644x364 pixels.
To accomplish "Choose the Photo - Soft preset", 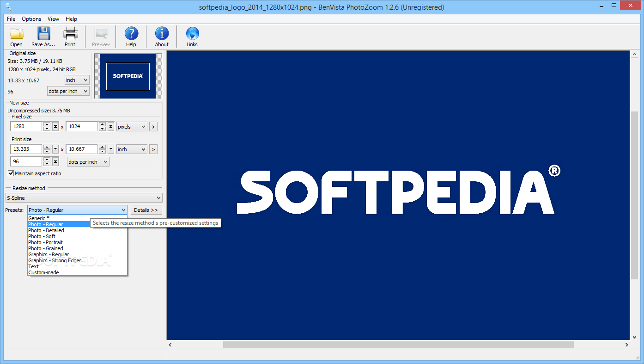I will (77, 236).
